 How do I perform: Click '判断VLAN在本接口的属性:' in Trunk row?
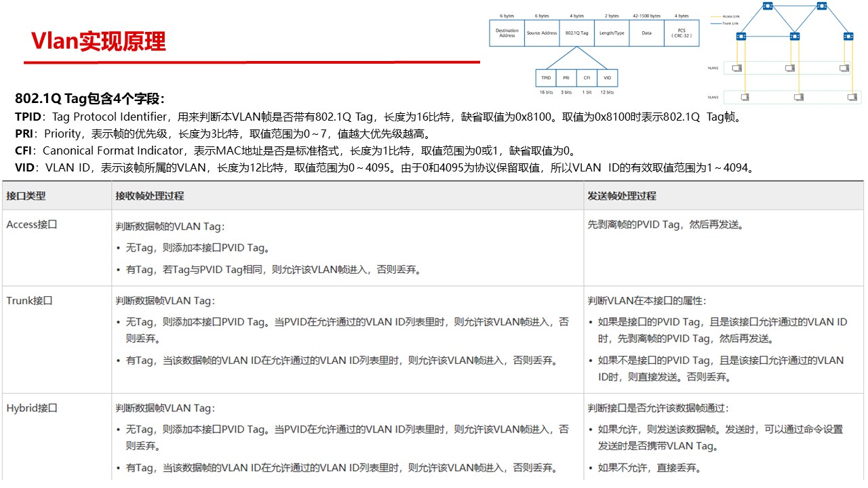[x=647, y=300]
